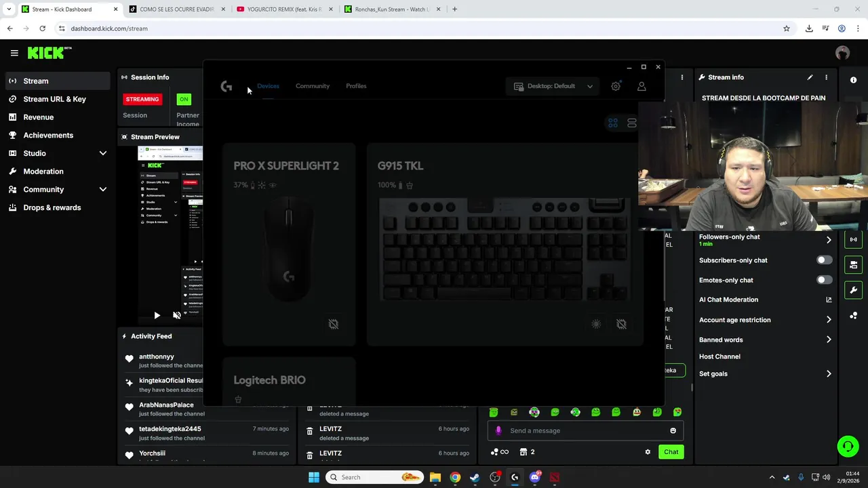Unmute the stream preview audio
868x488 pixels.
[177, 315]
